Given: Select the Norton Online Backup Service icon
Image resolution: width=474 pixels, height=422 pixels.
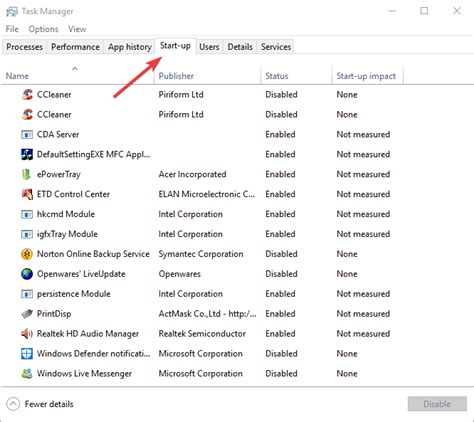Looking at the screenshot, I should [x=27, y=254].
